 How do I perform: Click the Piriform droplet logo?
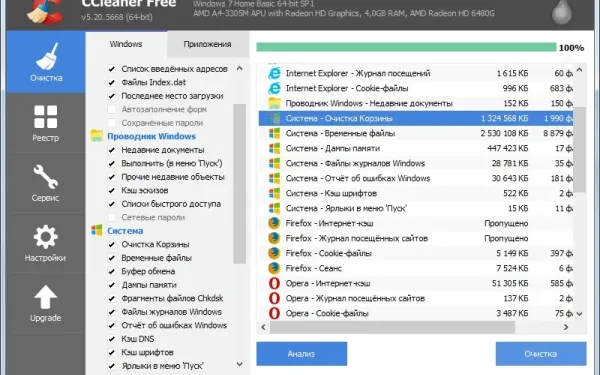click(x=561, y=11)
